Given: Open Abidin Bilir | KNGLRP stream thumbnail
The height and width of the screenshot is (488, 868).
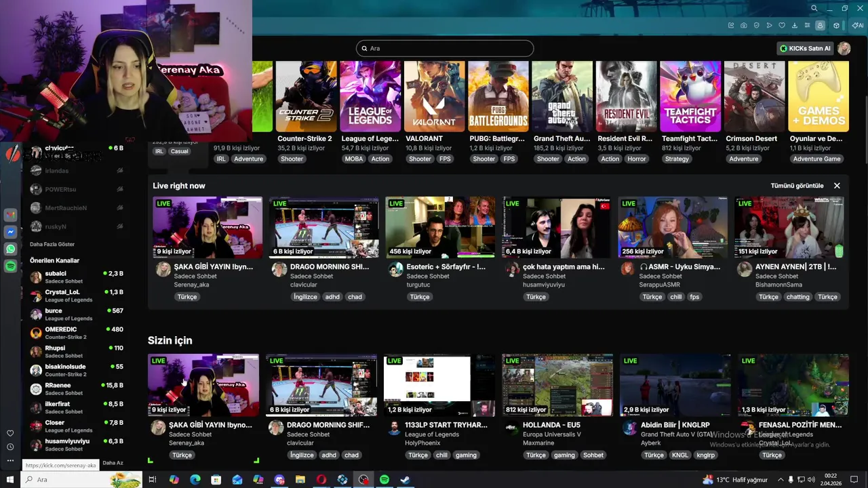Looking at the screenshot, I should click(x=675, y=385).
